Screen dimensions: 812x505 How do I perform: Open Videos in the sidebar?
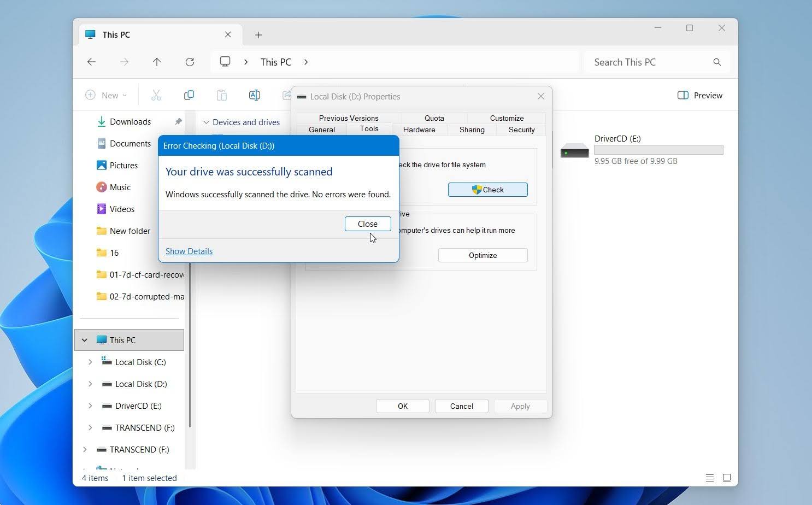122,209
